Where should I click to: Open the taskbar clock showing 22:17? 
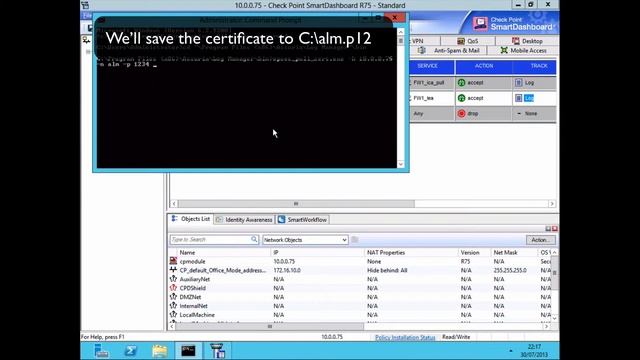click(x=534, y=351)
